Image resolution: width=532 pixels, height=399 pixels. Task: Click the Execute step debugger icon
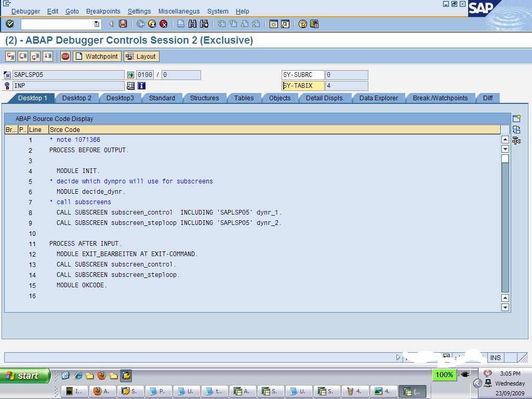tap(22, 56)
